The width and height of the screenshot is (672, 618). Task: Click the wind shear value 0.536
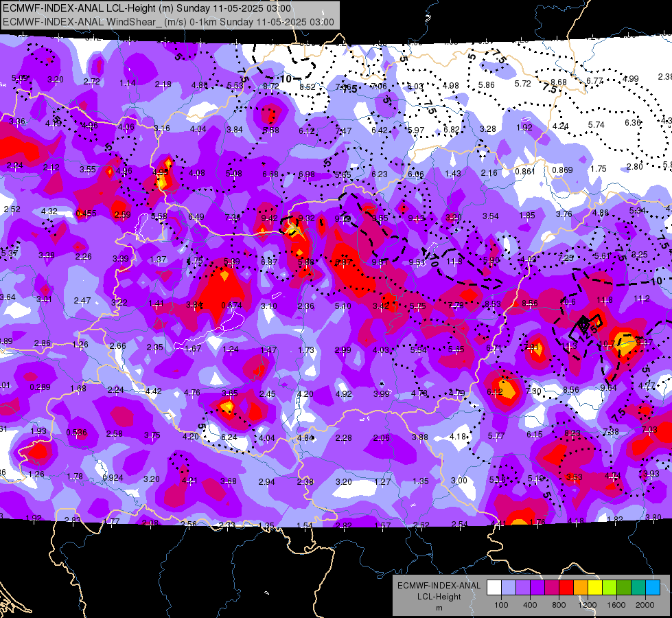coord(77,433)
